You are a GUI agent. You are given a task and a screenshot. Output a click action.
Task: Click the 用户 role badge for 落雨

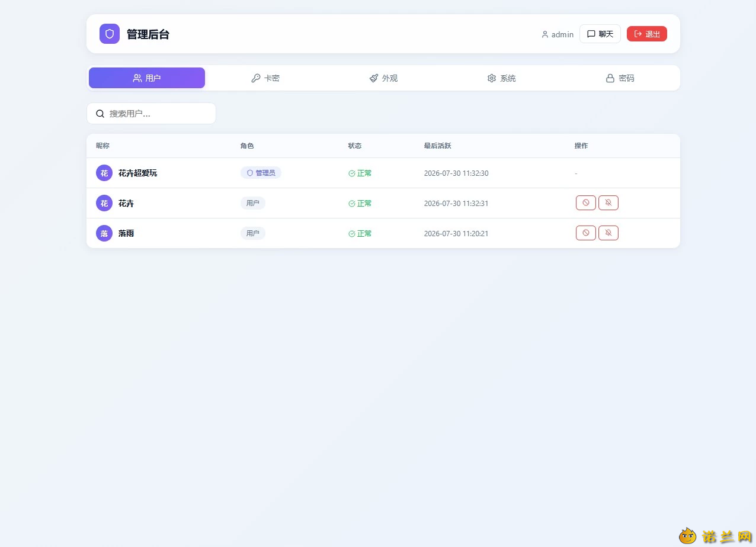(253, 233)
